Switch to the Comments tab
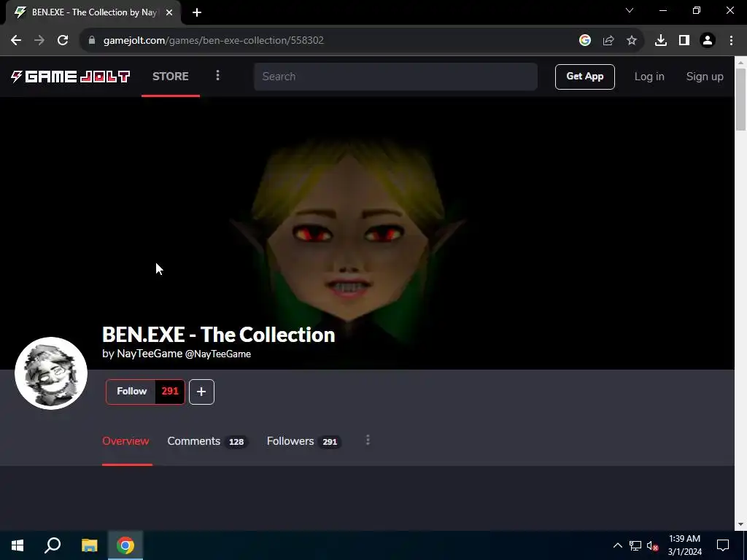The height and width of the screenshot is (560, 747). [x=207, y=441]
